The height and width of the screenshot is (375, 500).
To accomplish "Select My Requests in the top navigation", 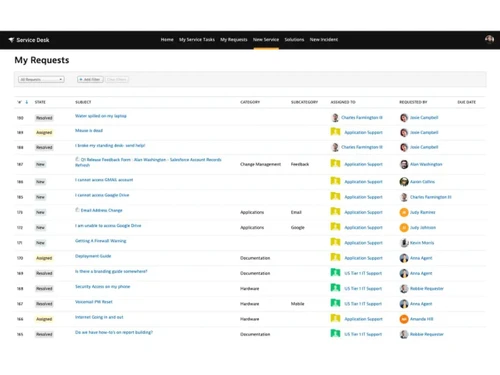I will coord(234,40).
